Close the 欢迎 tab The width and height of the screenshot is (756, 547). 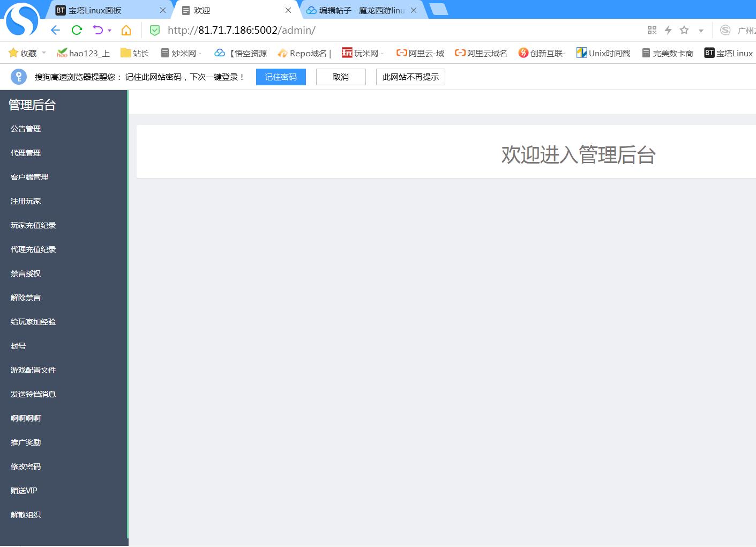point(288,10)
